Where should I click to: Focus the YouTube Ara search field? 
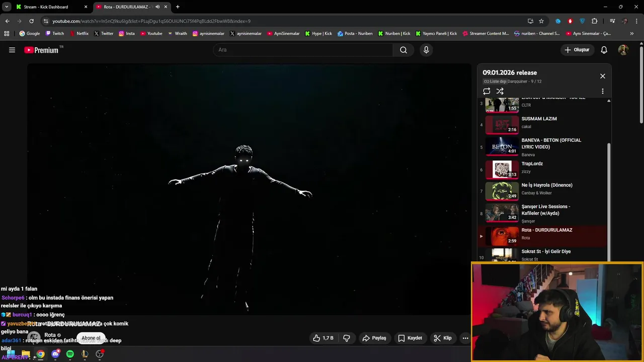coord(303,50)
